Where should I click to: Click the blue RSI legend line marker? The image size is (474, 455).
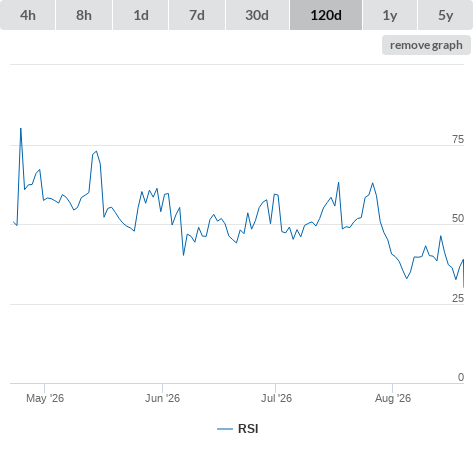tap(225, 429)
